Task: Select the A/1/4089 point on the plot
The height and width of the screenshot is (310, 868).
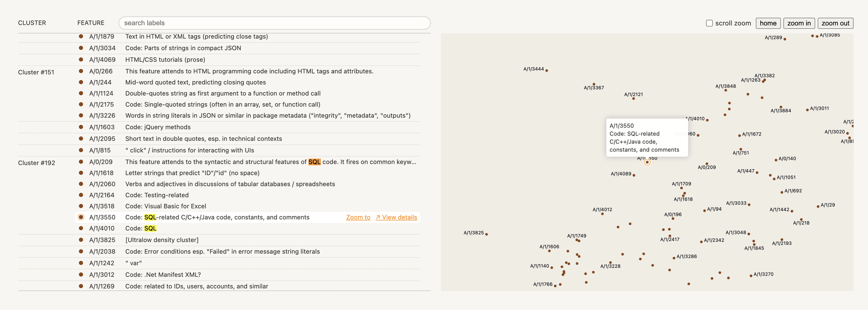Action: click(x=634, y=175)
